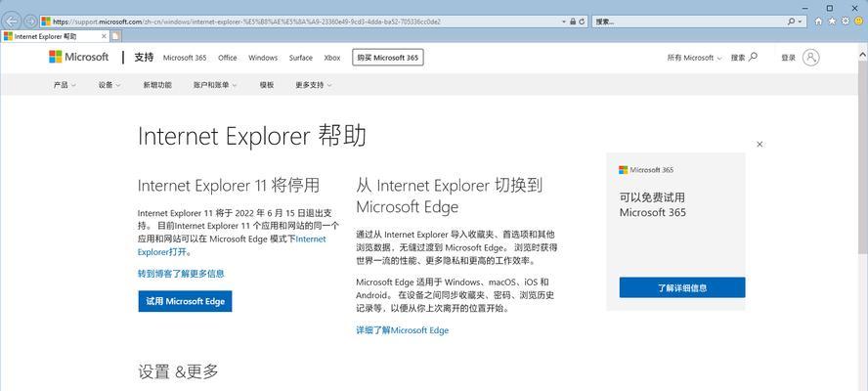Open the Xbox header link

click(x=332, y=58)
